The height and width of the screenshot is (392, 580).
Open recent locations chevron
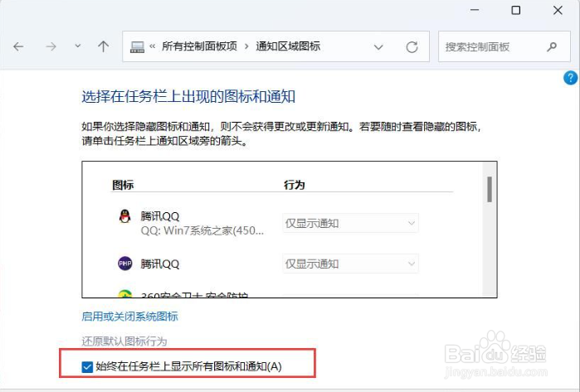point(78,46)
